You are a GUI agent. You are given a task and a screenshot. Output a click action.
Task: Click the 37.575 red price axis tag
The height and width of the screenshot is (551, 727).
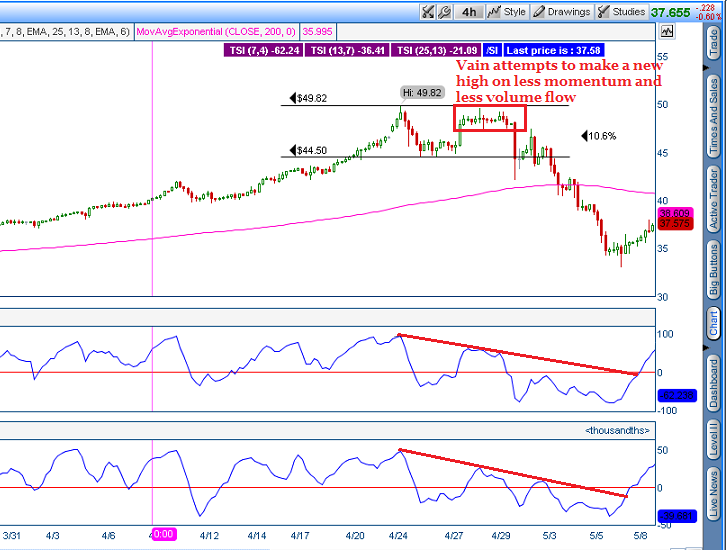675,224
